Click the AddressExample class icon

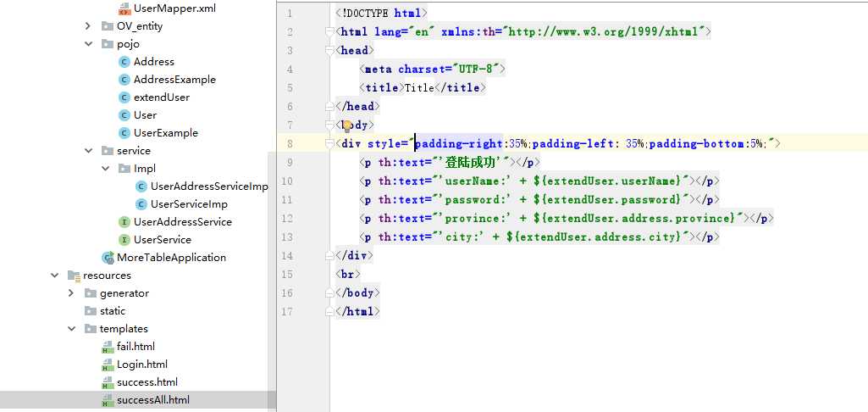[x=124, y=80]
